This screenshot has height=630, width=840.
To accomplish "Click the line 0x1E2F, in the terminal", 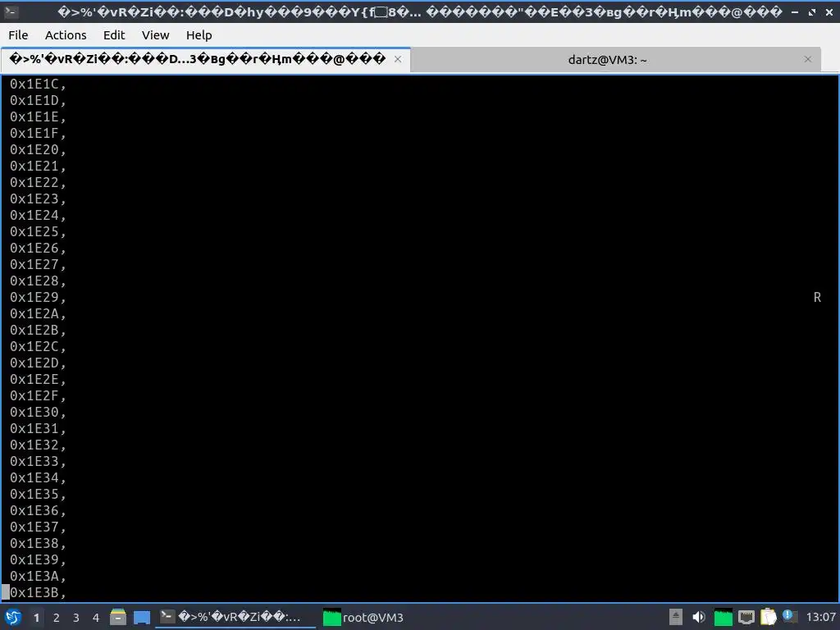I will [38, 396].
